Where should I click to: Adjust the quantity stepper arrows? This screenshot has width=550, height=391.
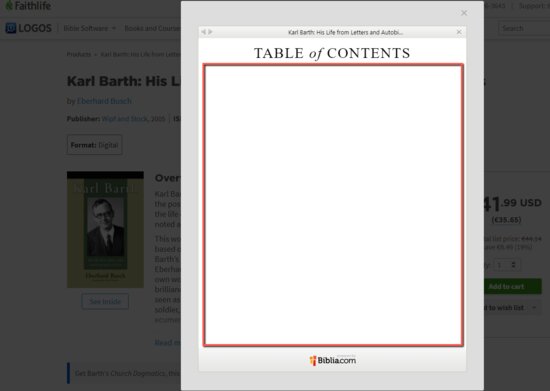pos(514,265)
